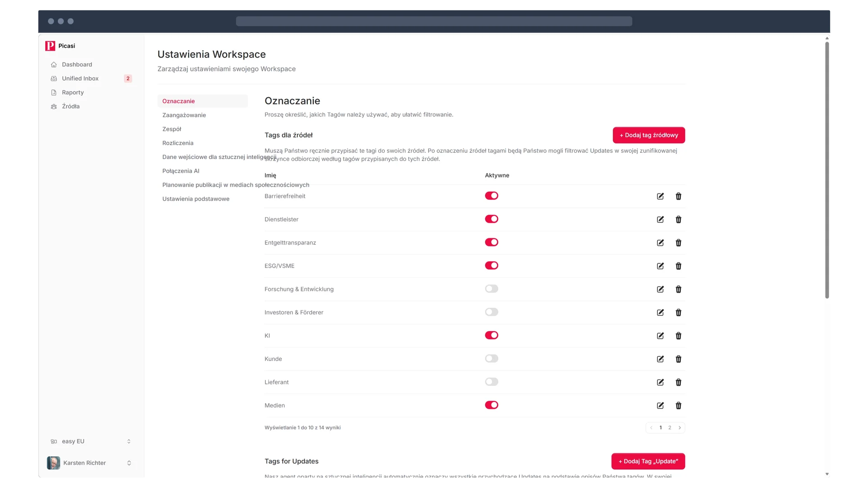Edit the Kunde tag
Screen dimensions: 868x488
tap(660, 359)
